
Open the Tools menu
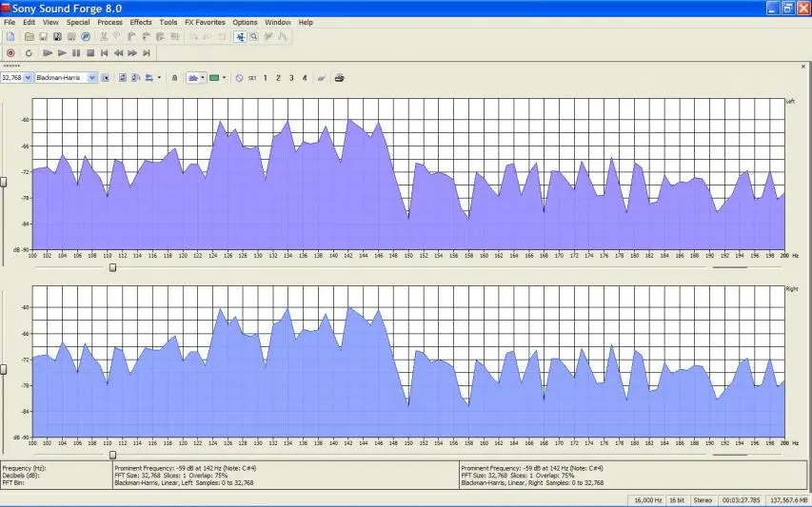point(168,22)
